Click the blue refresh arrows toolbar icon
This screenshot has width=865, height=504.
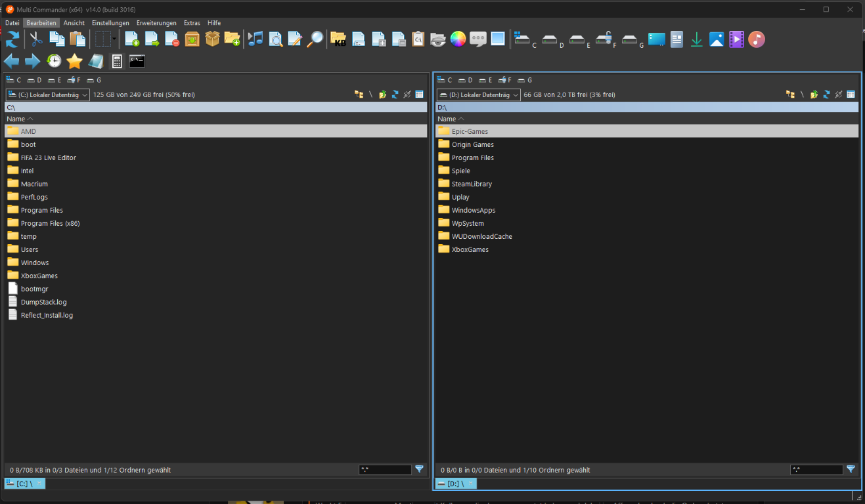point(12,39)
